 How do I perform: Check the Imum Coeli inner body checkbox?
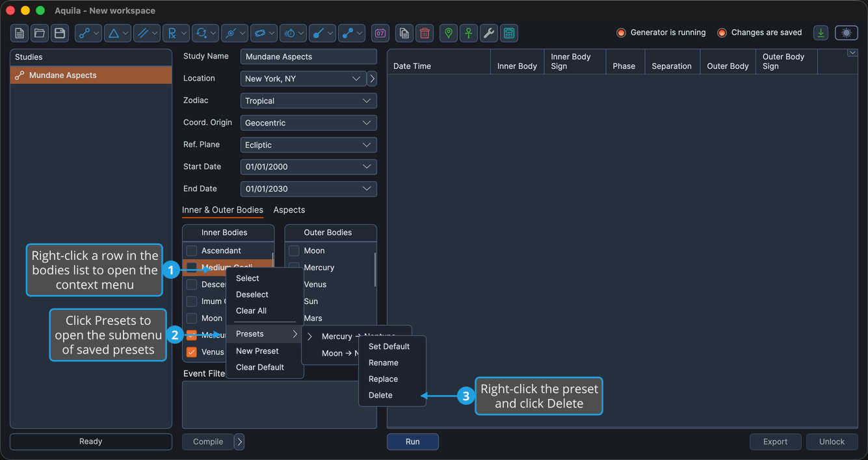click(x=192, y=301)
